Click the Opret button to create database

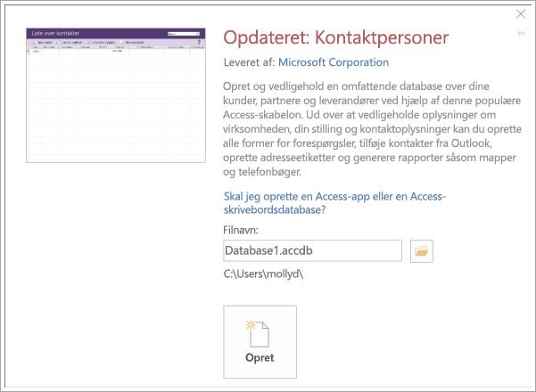(260, 342)
